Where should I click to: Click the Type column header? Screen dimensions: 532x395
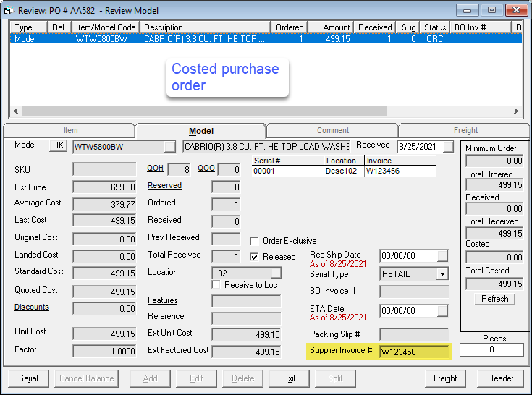(x=28, y=27)
